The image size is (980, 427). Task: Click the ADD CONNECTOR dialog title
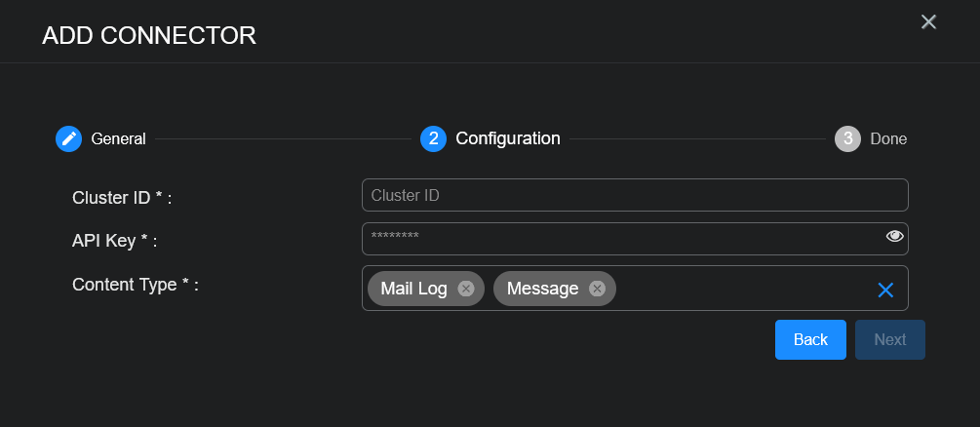pyautogui.click(x=149, y=36)
